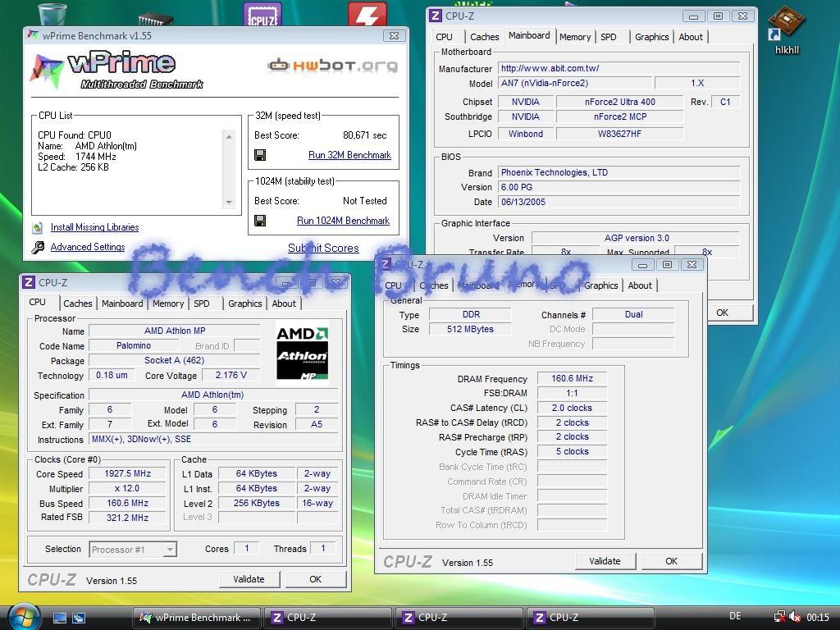Click OK in the CPU tab window
840x630 pixels.
[x=316, y=579]
